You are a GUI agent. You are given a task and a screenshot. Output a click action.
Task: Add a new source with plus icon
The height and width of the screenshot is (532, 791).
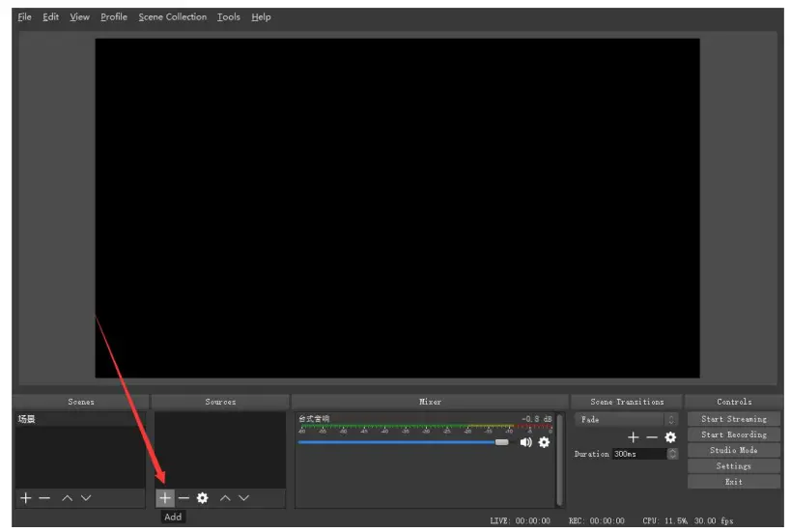tap(164, 498)
